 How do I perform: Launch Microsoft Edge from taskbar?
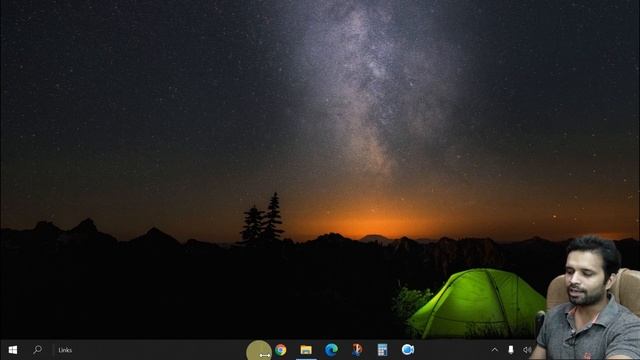[x=331, y=350]
